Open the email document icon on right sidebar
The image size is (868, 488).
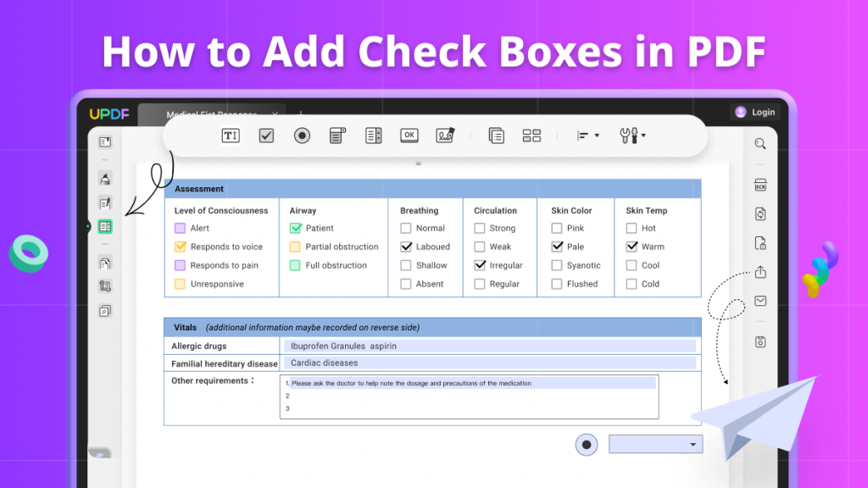pyautogui.click(x=760, y=301)
